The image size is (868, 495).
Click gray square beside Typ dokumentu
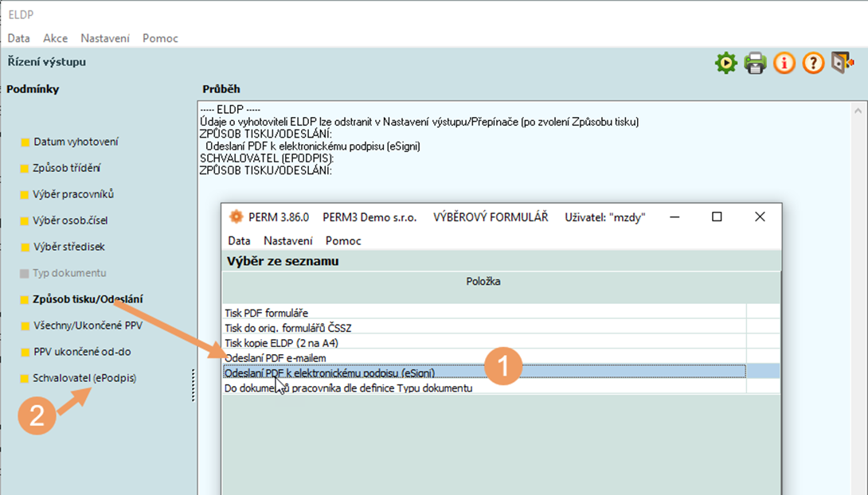(25, 273)
